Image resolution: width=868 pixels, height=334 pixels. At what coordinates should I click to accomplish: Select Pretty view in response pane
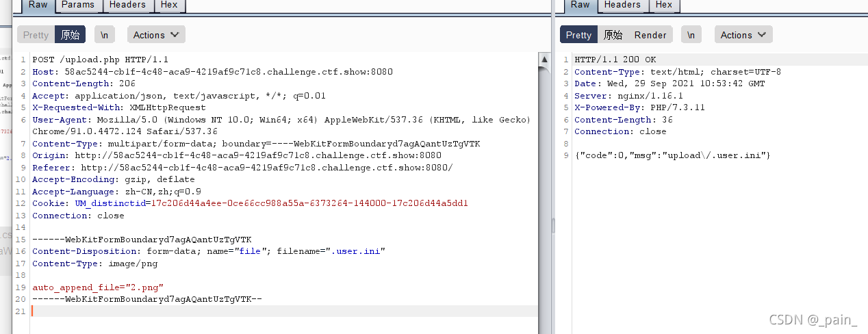(578, 35)
